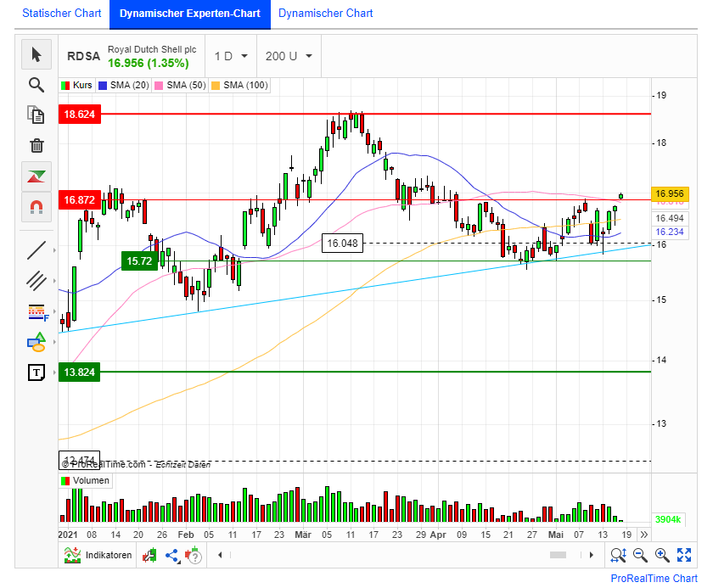713x588 pixels.
Task: Click the horizontal scrollbar thumb
Action: (x=558, y=555)
